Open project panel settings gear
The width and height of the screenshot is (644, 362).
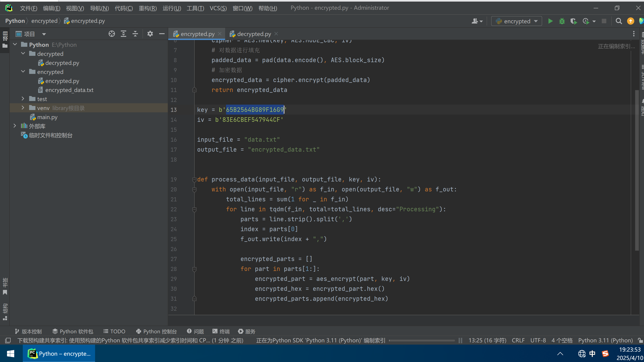[150, 34]
